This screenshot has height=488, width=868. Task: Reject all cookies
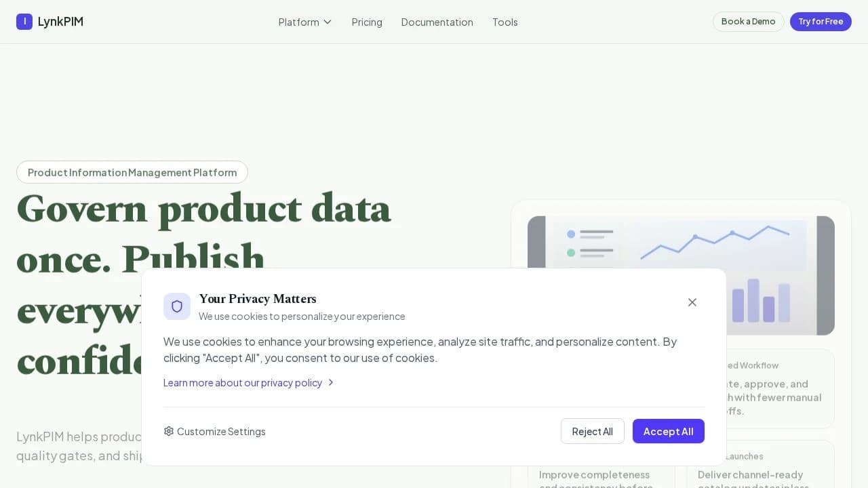592,431
